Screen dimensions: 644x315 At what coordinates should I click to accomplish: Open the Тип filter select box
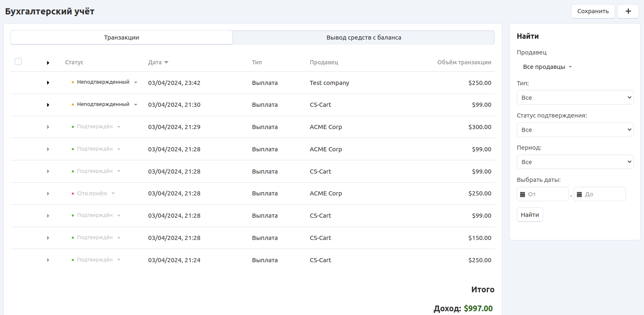coord(575,98)
